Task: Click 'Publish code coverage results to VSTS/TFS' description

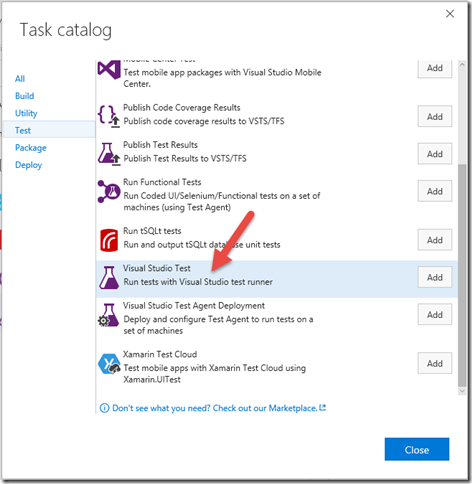Action: tap(204, 121)
